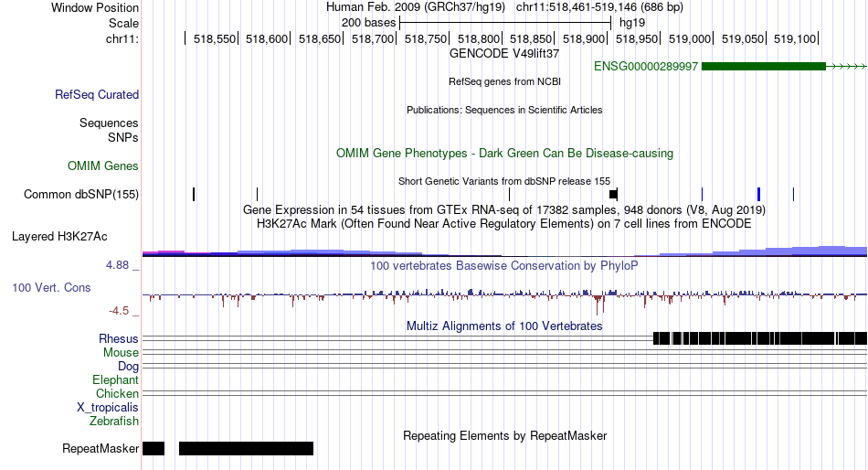Open Short Genetic Variants dbSNP 155 title
Screen dimensions: 868x470
(x=504, y=181)
